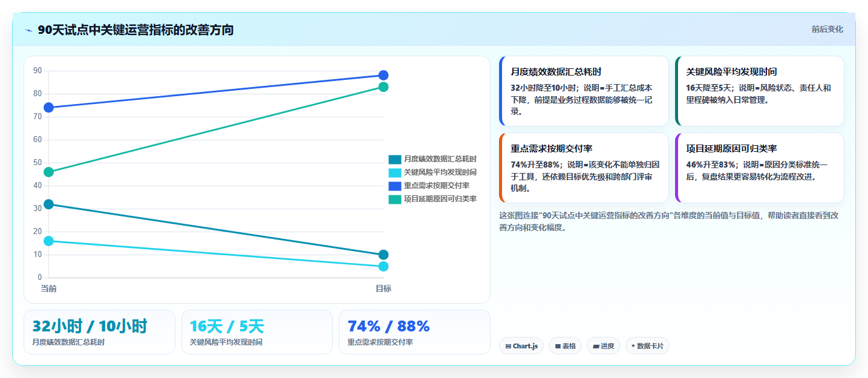Click the 88 data point at 目标
868x378 pixels.
tap(383, 76)
